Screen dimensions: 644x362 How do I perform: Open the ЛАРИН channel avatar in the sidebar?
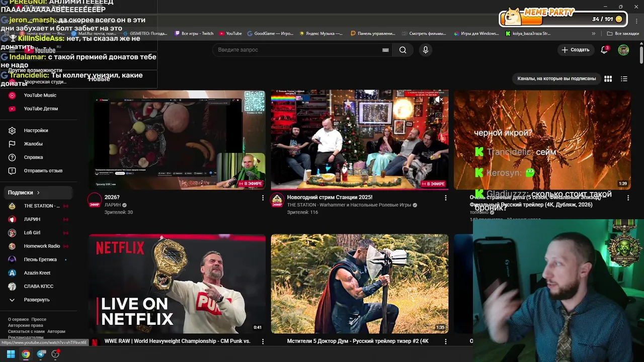point(12,219)
